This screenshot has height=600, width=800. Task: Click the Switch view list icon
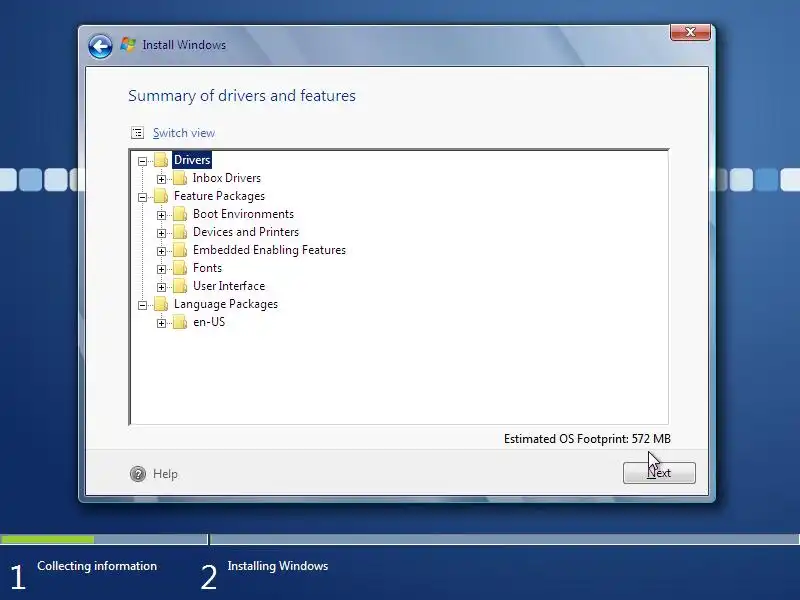point(137,133)
